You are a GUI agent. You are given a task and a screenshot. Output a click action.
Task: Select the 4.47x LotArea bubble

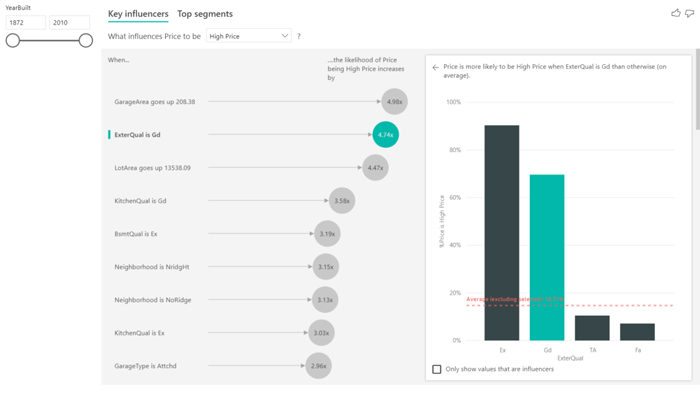click(375, 168)
